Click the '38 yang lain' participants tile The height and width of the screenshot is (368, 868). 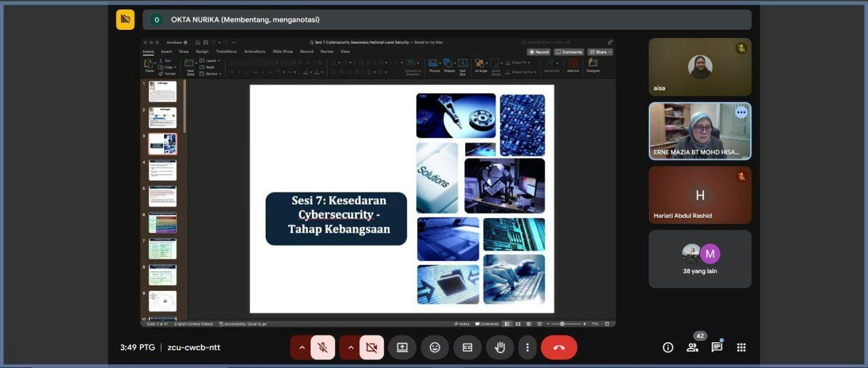pyautogui.click(x=700, y=259)
